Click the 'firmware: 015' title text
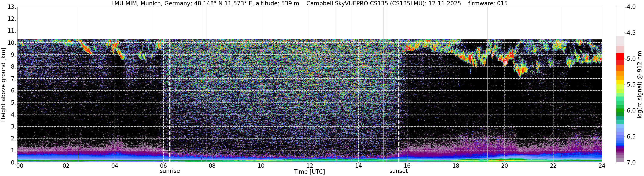 click(488, 3)
